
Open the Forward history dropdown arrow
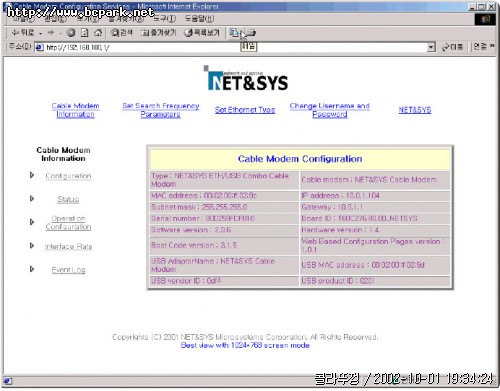[x=60, y=33]
